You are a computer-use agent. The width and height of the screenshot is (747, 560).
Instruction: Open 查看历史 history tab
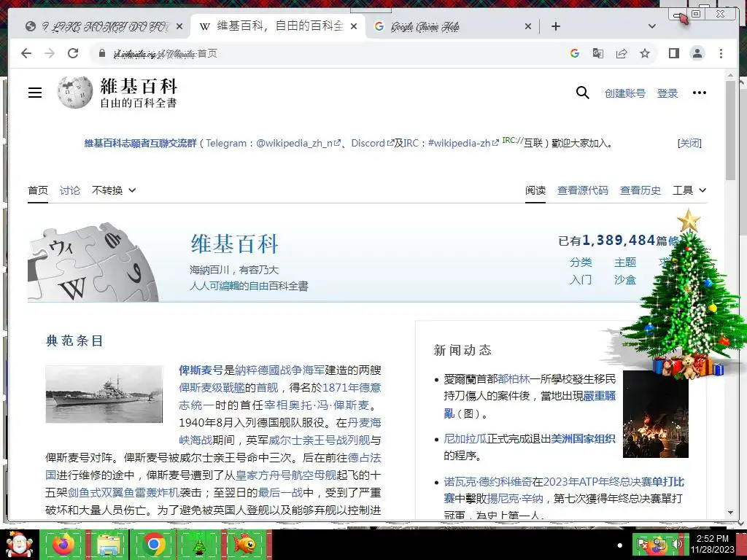tap(640, 190)
